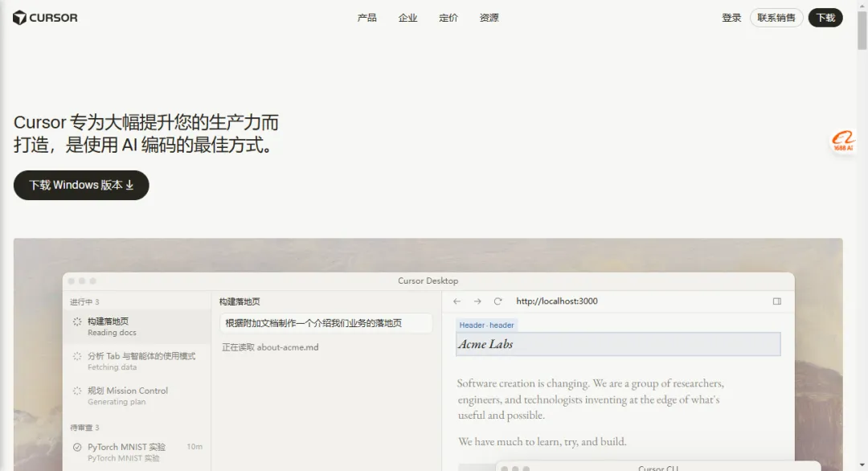Click the 进行中 3 section label
The image size is (868, 471).
pos(84,301)
